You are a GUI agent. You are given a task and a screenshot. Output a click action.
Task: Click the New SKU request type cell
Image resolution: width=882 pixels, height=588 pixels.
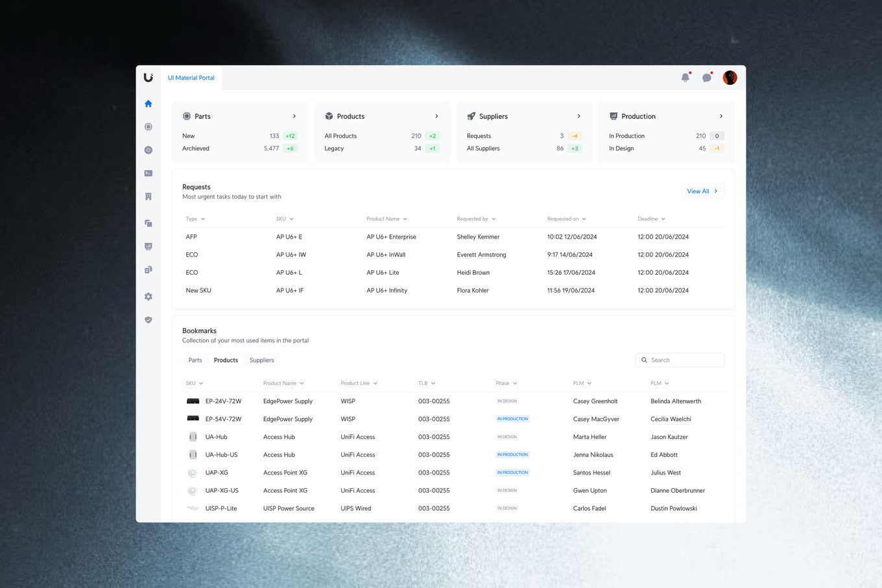[198, 290]
